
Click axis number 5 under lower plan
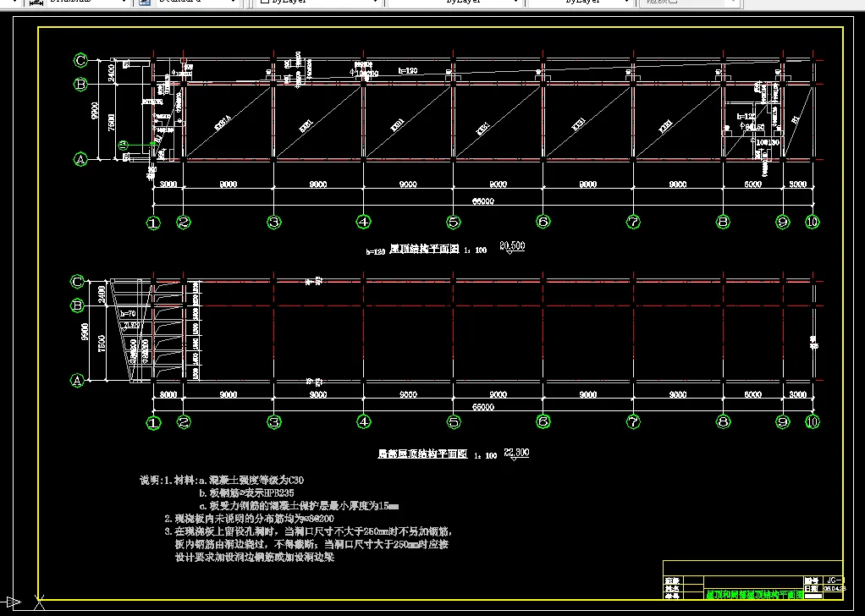click(x=454, y=422)
